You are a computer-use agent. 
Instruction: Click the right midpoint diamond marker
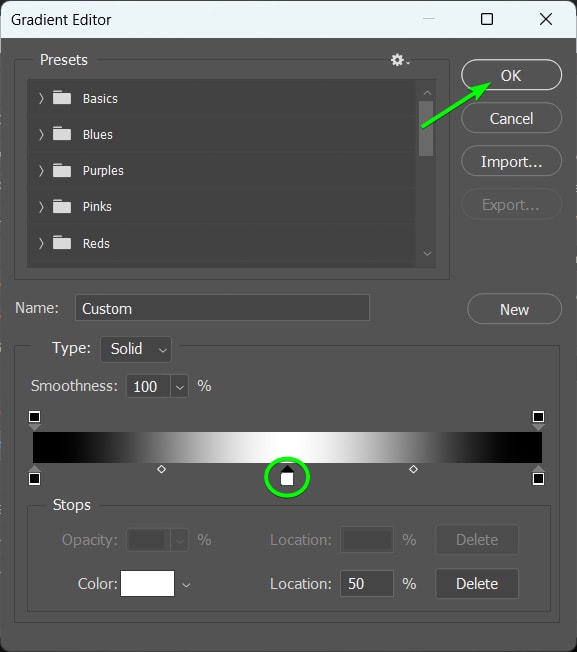click(x=413, y=469)
